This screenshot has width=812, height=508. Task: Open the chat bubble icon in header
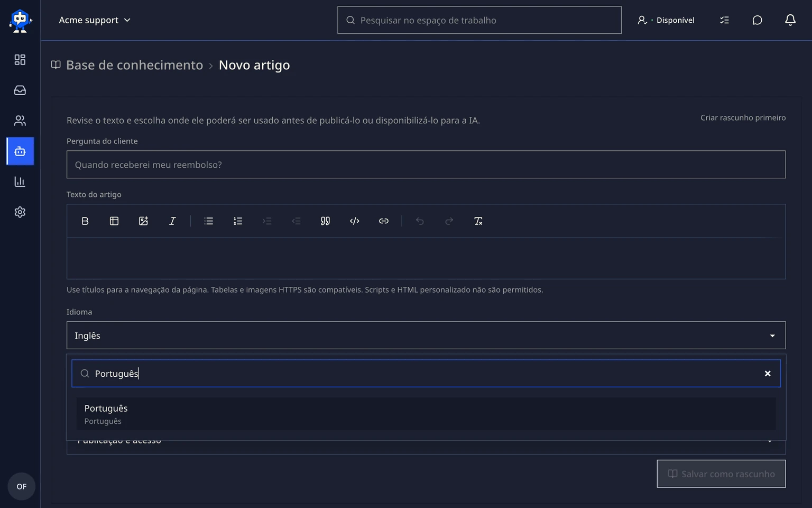coord(757,20)
